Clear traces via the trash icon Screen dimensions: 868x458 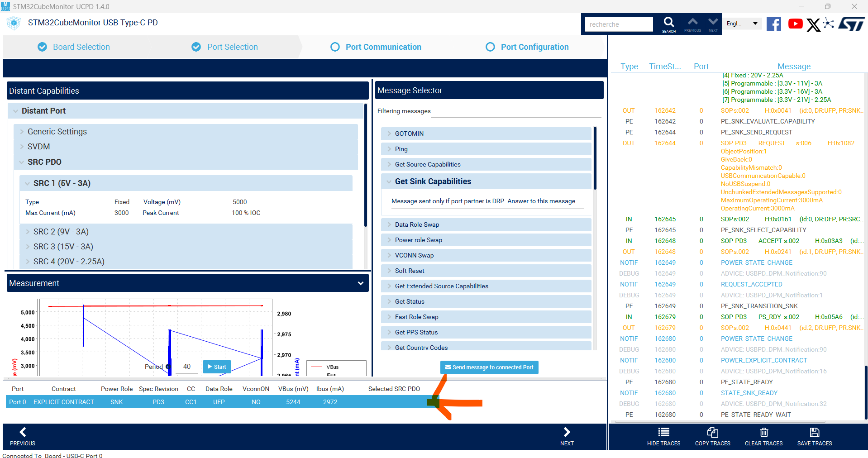coord(763,436)
